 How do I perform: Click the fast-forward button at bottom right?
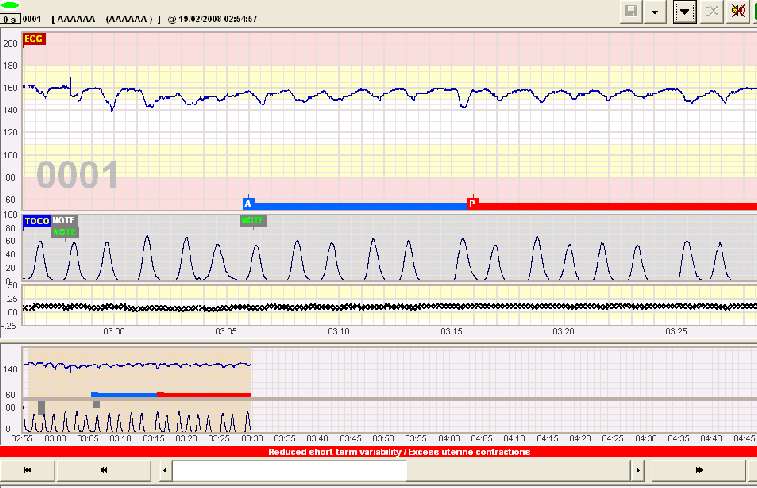(699, 470)
